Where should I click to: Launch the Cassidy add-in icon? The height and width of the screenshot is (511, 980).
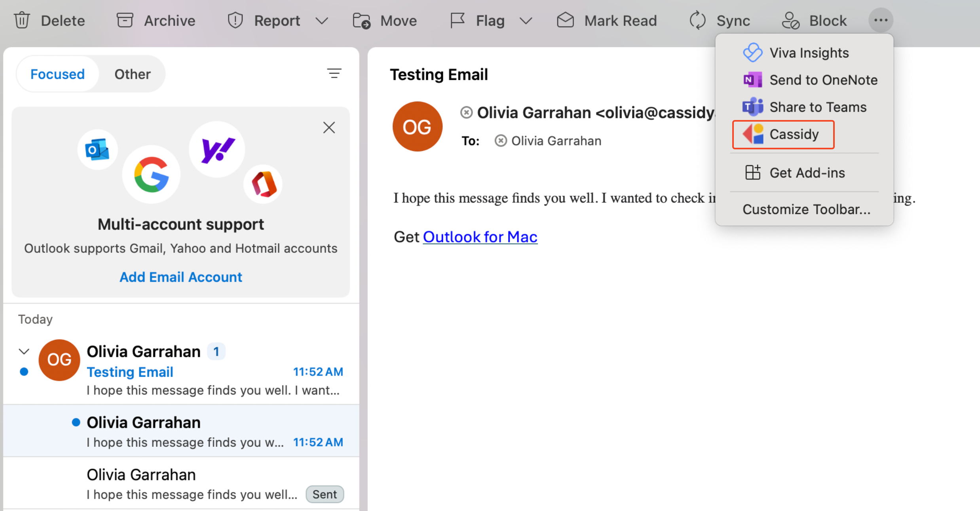[752, 134]
